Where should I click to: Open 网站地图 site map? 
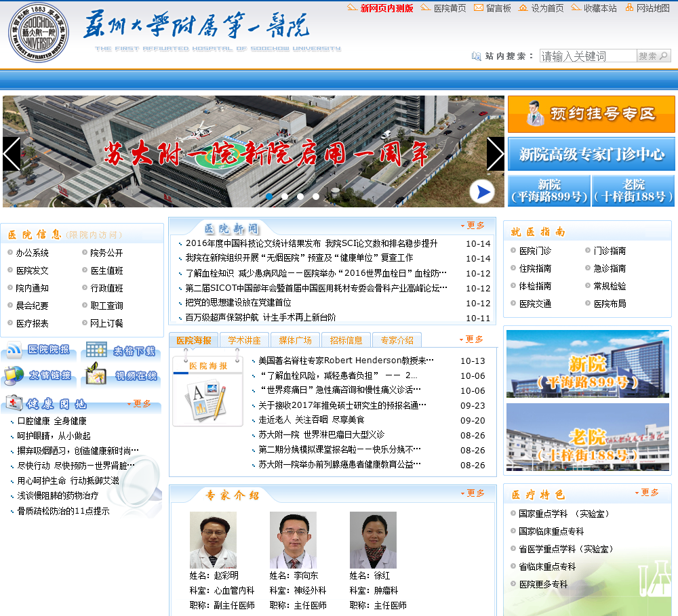tap(653, 8)
